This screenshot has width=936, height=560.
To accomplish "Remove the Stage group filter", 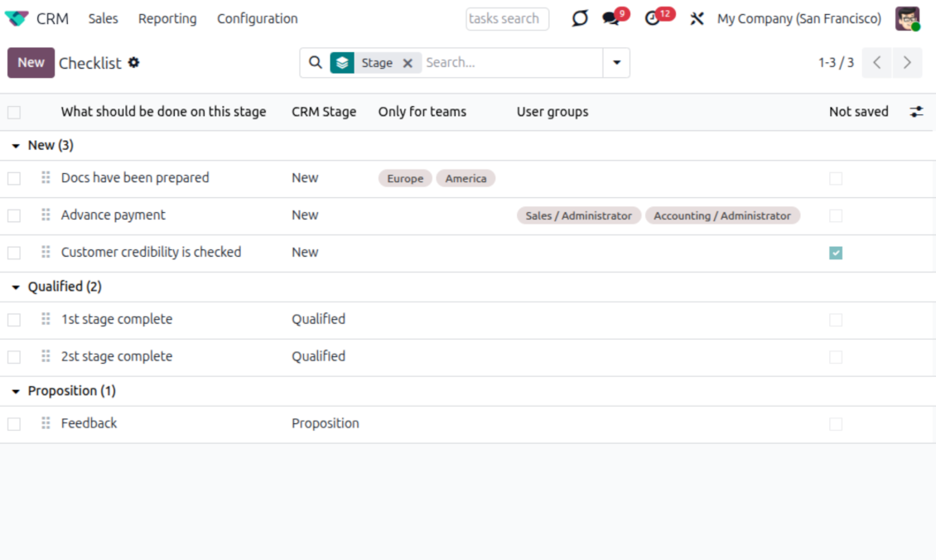I will point(408,63).
